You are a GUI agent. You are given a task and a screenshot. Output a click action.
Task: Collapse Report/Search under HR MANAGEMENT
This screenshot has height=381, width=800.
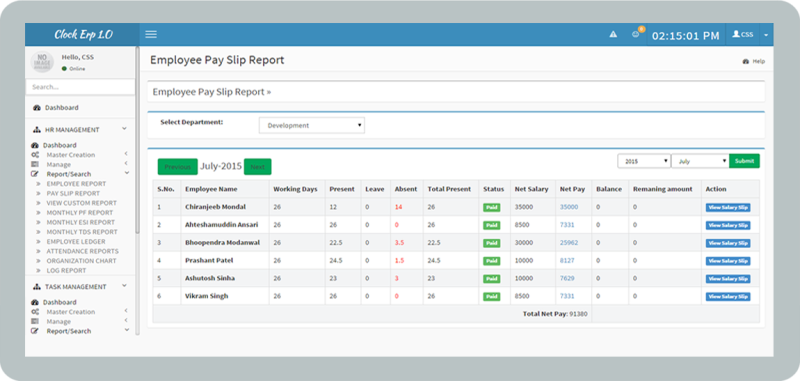tap(79, 174)
